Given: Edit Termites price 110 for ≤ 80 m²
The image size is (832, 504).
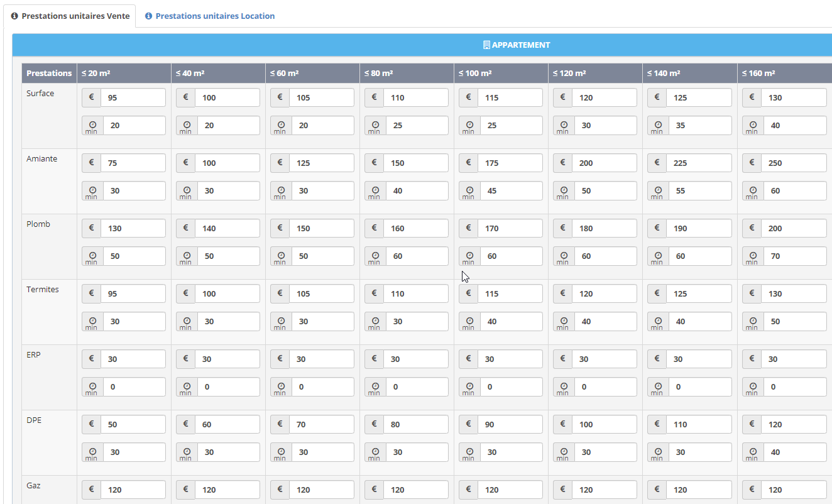Looking at the screenshot, I should click(416, 293).
